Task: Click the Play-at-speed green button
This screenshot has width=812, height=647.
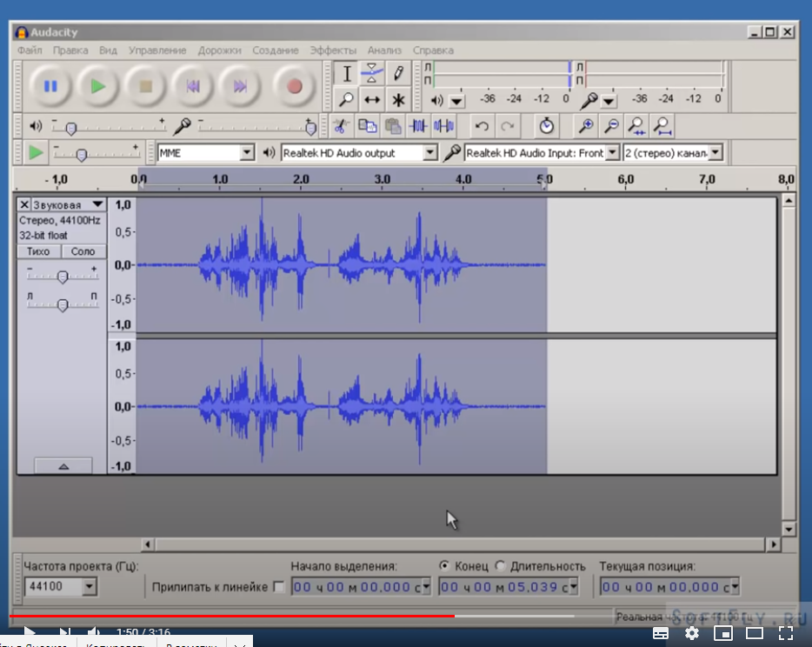Action: [x=36, y=153]
